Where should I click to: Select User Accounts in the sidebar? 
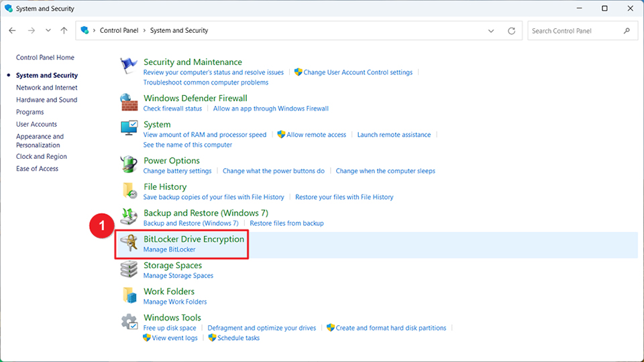[36, 124]
